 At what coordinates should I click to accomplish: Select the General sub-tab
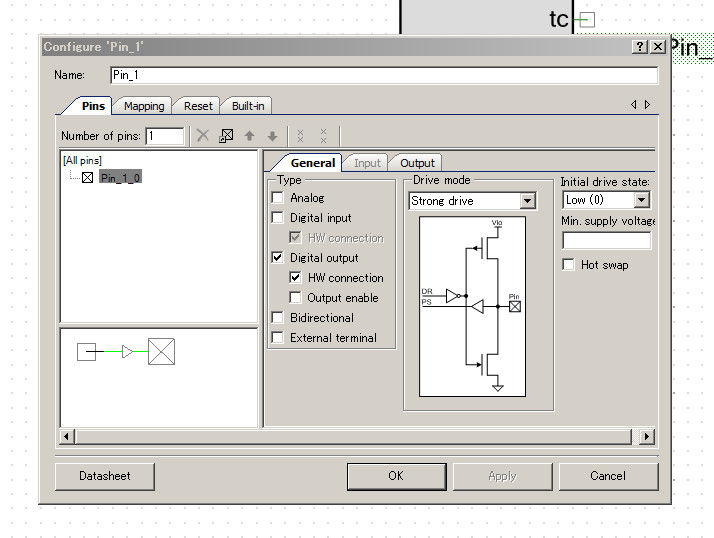(313, 163)
